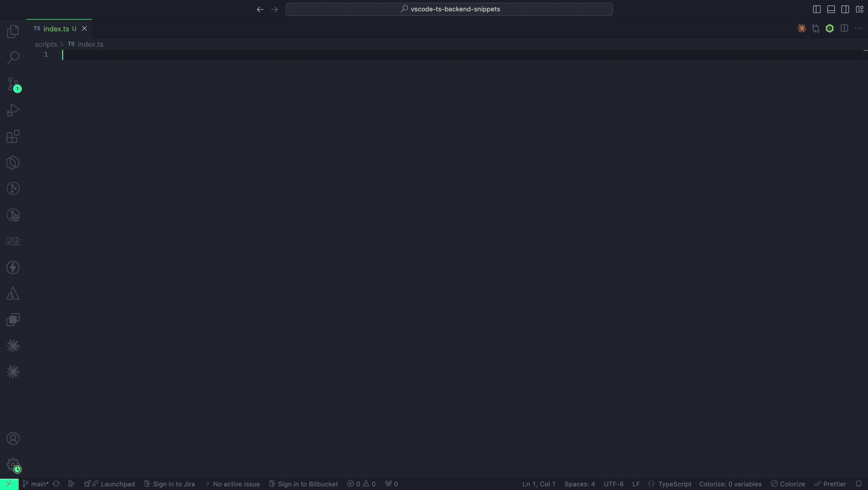Open the triangle-shaped extension icon in activity bar
The height and width of the screenshot is (490, 868).
pyautogui.click(x=13, y=294)
